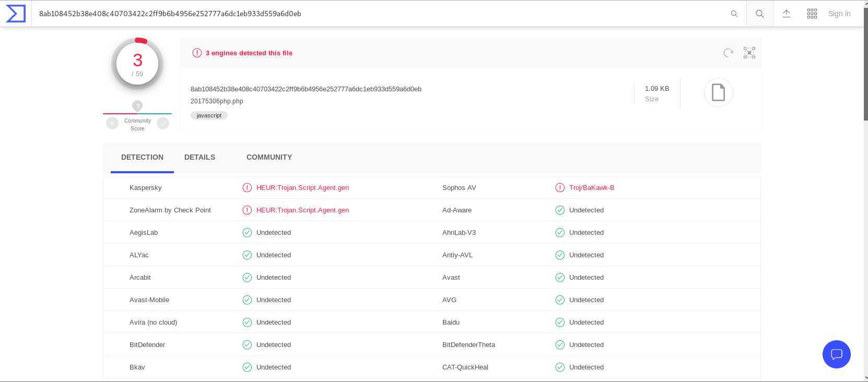Click the Avast undetected checkmark icon
868x382 pixels.
click(560, 277)
